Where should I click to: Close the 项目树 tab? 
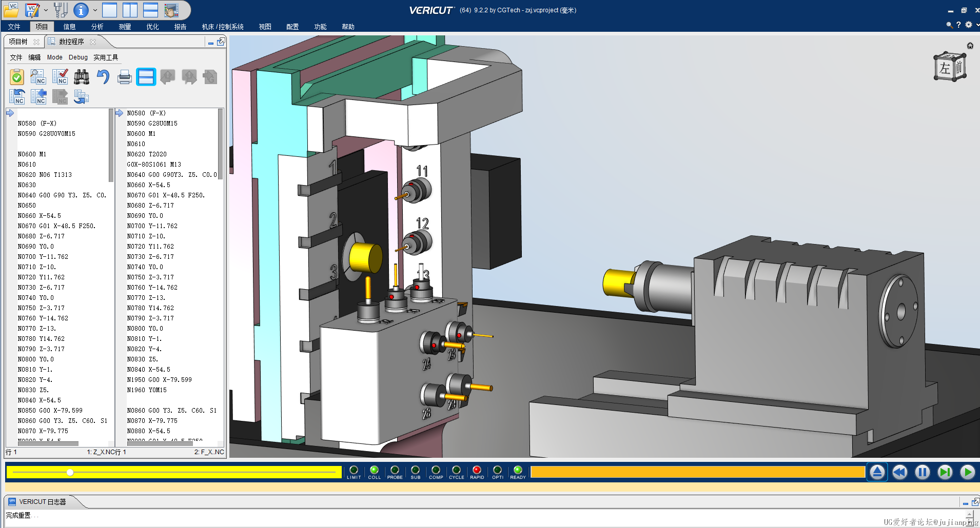[36, 42]
